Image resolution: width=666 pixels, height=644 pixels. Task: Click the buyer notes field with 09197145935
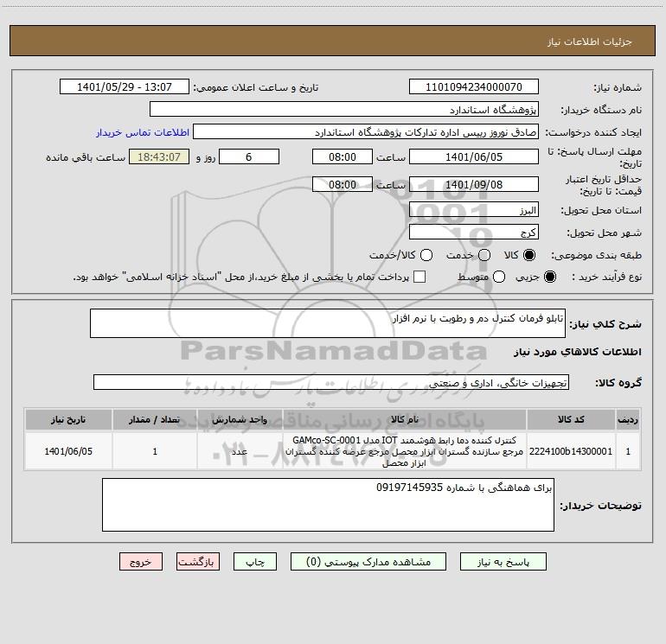pos(328,505)
